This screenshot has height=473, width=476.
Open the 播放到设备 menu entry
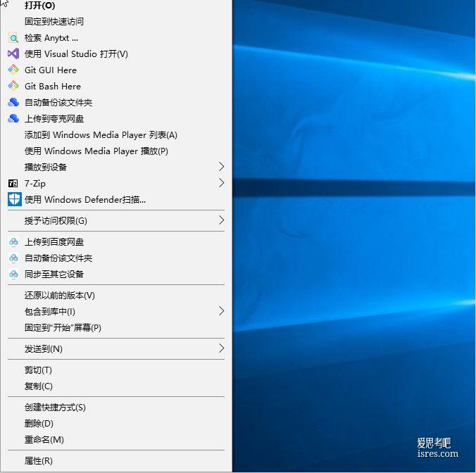point(116,168)
